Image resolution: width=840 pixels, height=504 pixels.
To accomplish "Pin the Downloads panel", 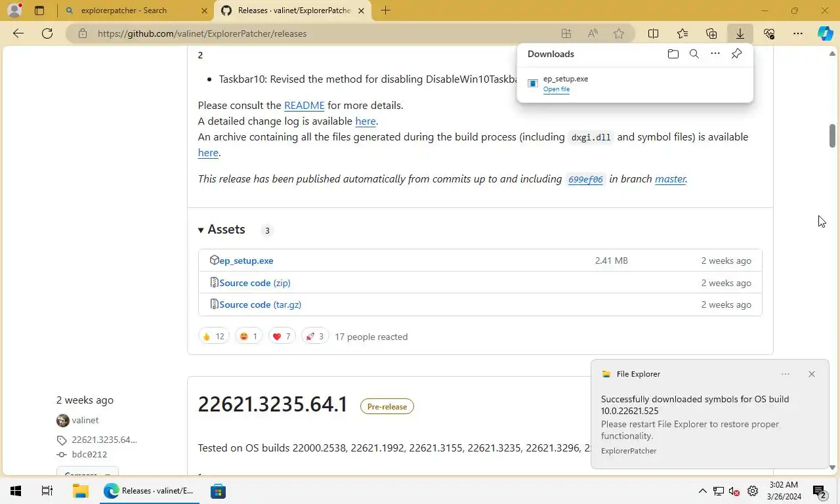I will tap(737, 54).
